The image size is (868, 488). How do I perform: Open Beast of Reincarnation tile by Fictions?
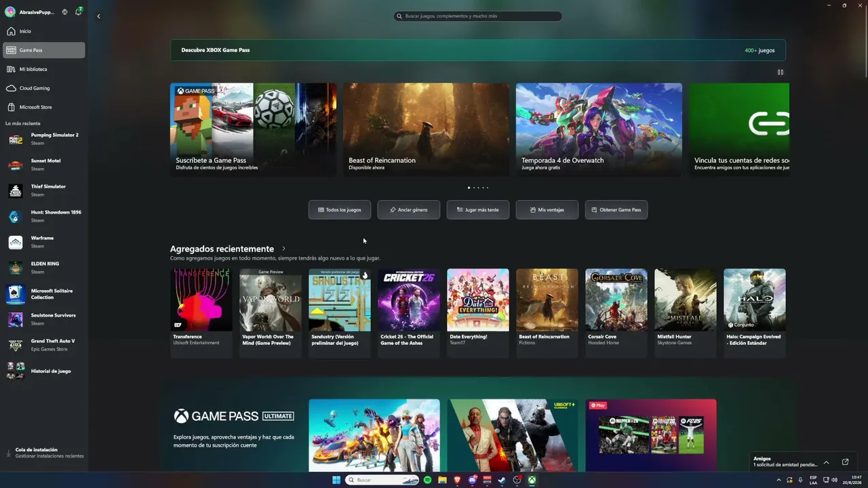click(x=547, y=312)
